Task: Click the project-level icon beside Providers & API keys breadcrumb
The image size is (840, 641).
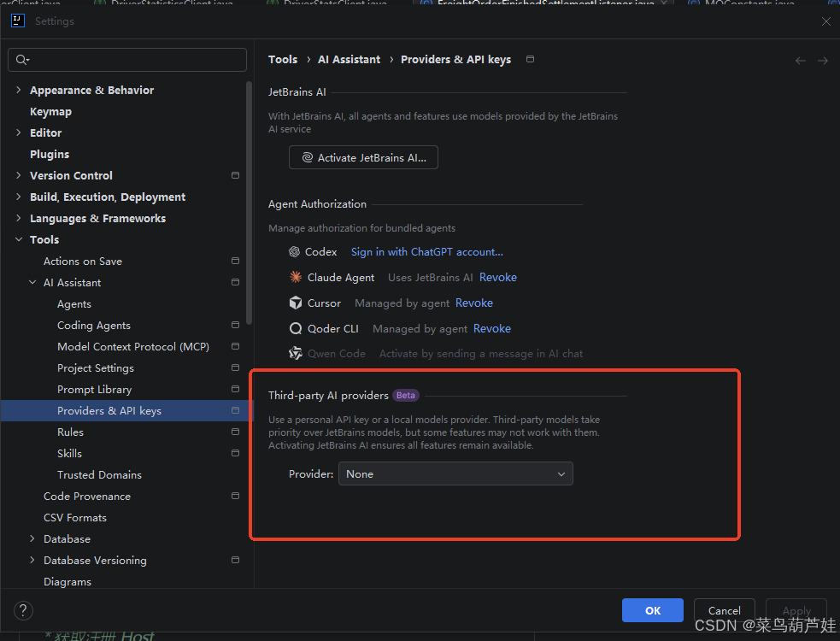Action: (530, 59)
